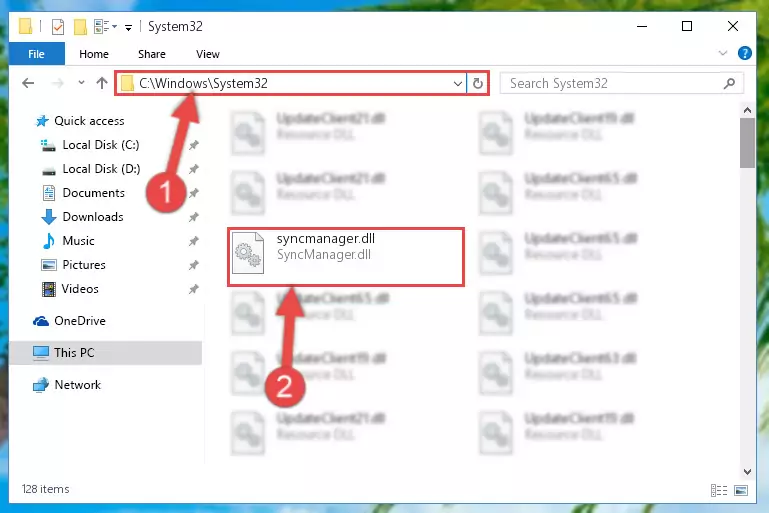Switch to large icons view in status bar
This screenshot has height=513, width=769.
tap(741, 490)
